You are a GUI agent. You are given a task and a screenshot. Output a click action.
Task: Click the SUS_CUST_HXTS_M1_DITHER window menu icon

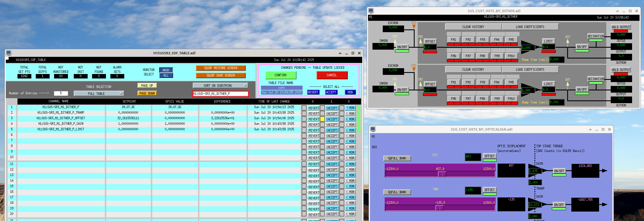point(371,11)
